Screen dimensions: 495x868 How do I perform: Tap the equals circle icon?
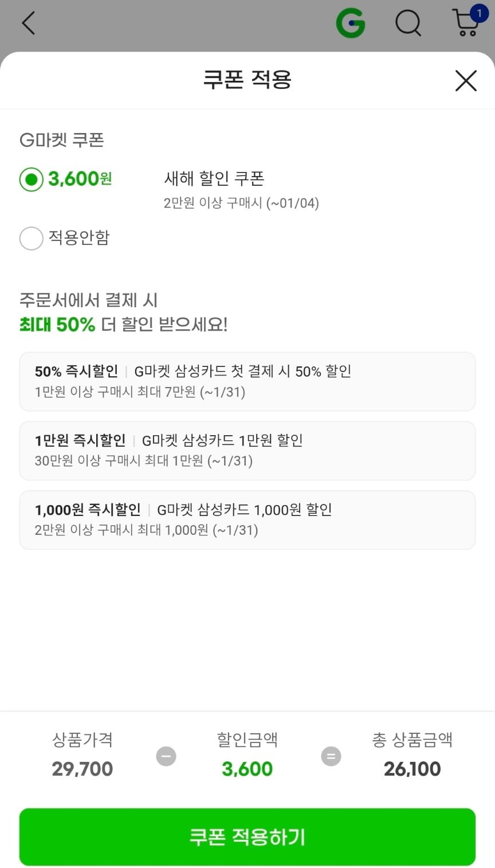331,756
